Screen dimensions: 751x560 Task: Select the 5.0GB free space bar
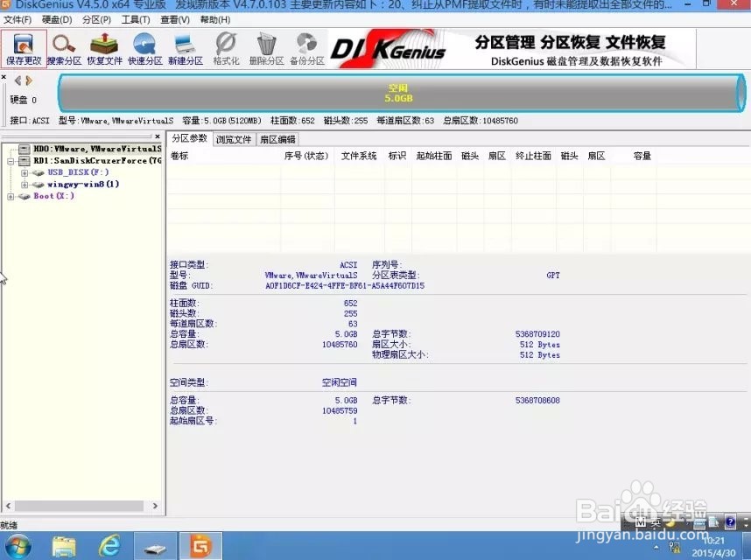tap(400, 94)
